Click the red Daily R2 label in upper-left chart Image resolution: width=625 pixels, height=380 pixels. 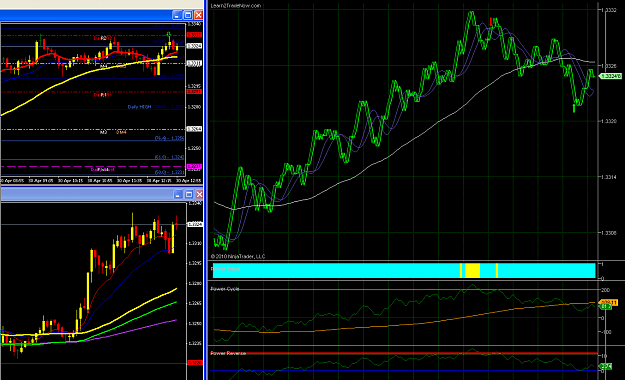tap(102, 38)
